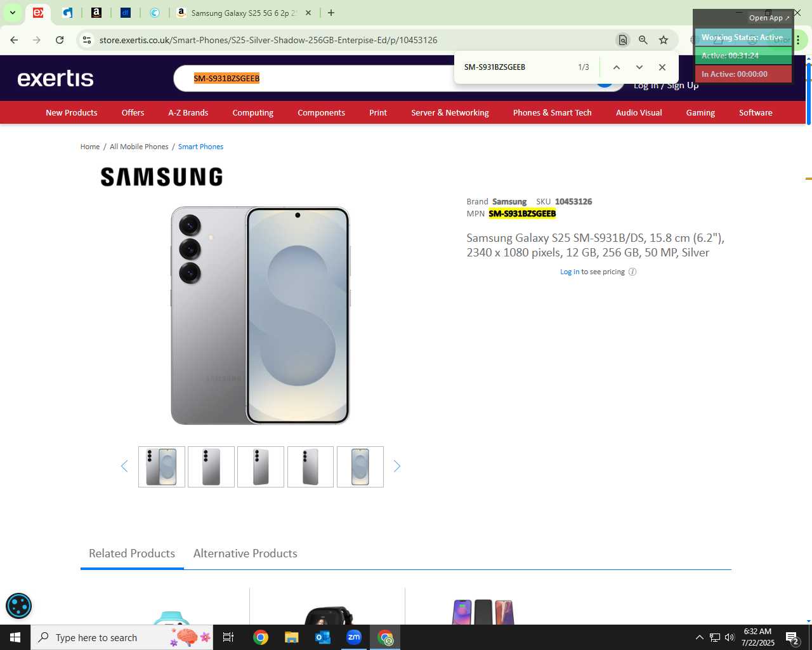Open the Components menu
Image resolution: width=812 pixels, height=650 pixels.
(321, 112)
